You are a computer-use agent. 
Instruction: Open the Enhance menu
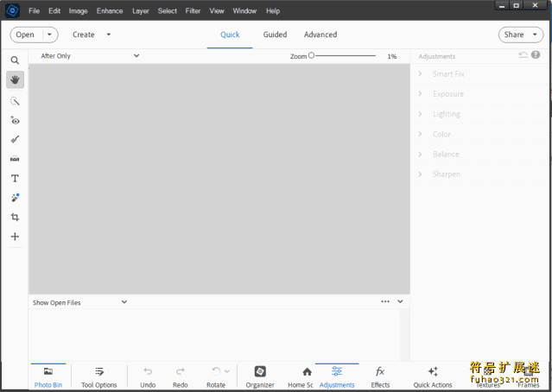click(x=110, y=11)
